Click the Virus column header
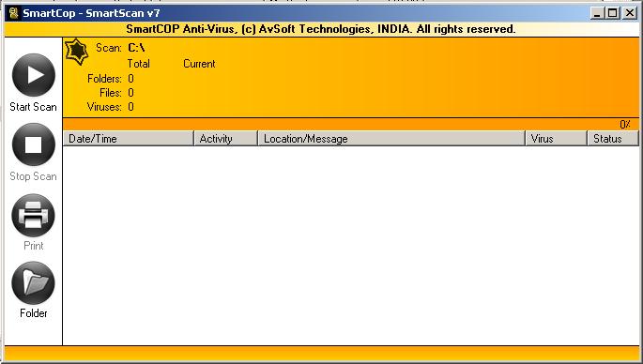This screenshot has height=364, width=643. [556, 139]
